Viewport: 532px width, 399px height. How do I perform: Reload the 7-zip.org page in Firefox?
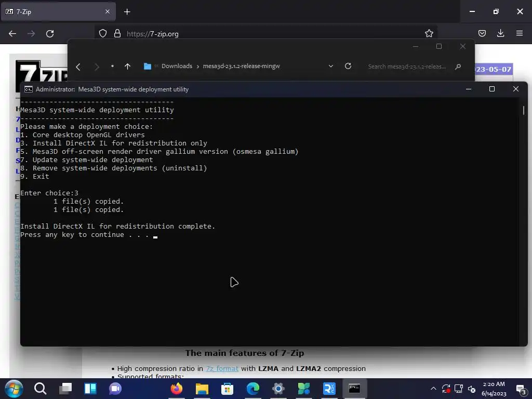[x=50, y=34]
